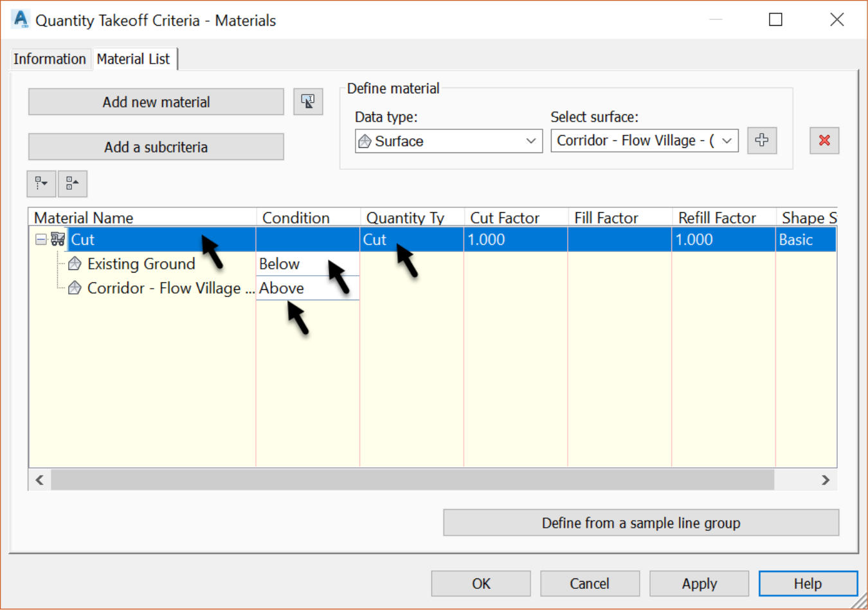Click the Basic shape style cell

click(806, 239)
